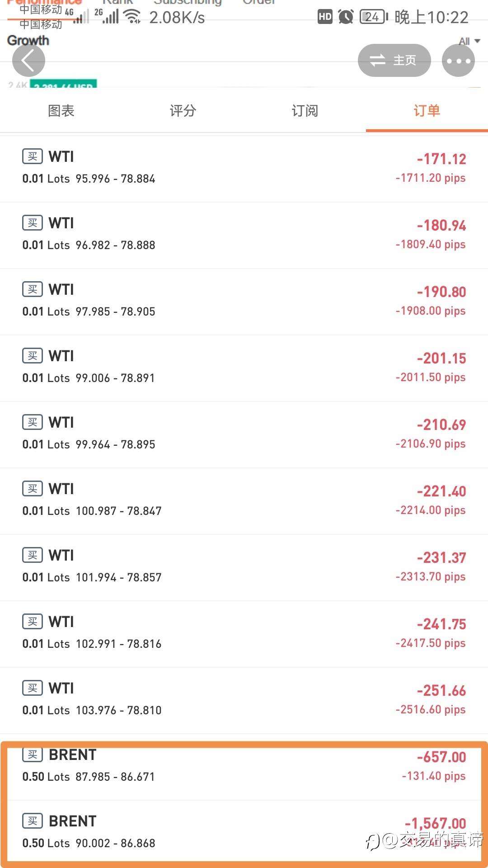Screen dimensions: 488x868
Task: Tap the buy icon on first BRENT order
Action: click(33, 755)
